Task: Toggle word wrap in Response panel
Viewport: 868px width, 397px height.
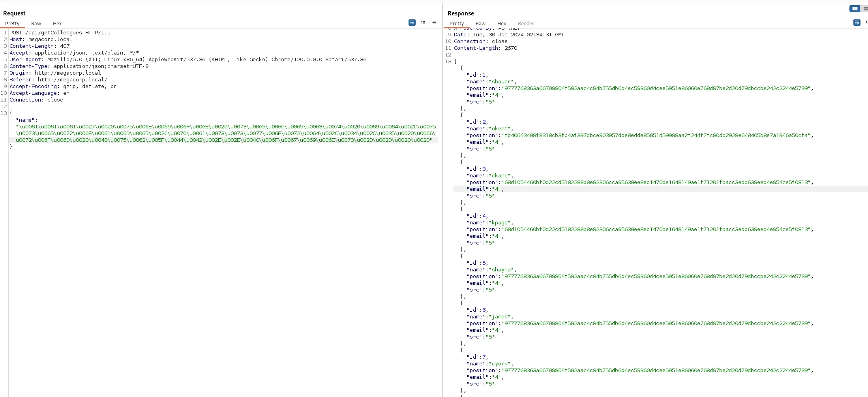Action: (x=857, y=23)
